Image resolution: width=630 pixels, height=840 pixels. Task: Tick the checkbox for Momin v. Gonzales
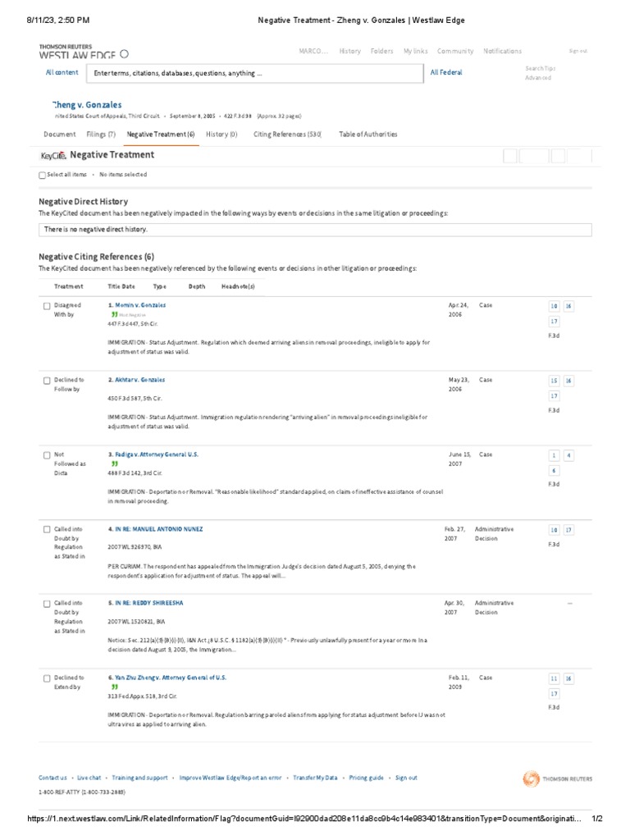point(47,306)
